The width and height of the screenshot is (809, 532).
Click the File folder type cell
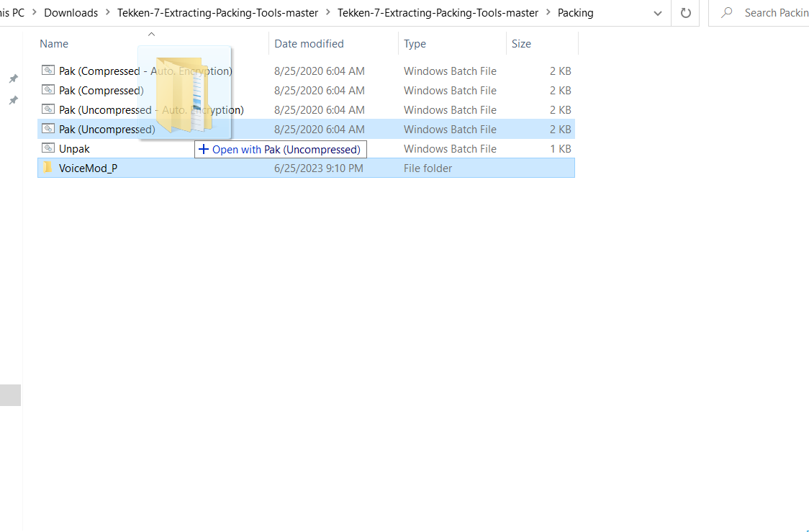[x=428, y=168]
